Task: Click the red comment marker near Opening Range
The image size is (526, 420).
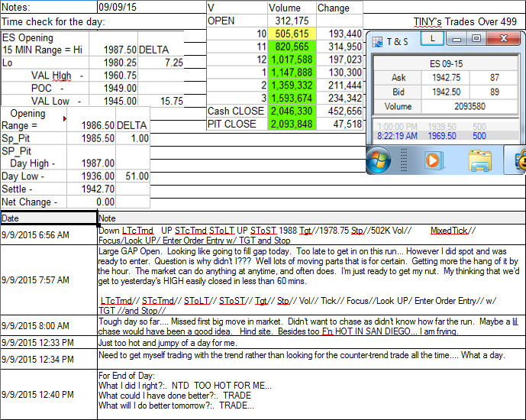Action: (65, 119)
